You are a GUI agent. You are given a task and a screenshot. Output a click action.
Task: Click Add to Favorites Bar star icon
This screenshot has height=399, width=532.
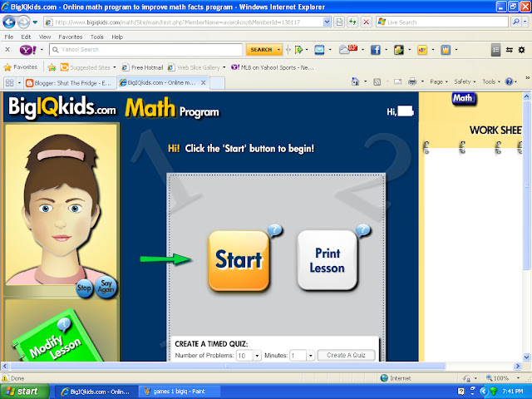tap(52, 67)
